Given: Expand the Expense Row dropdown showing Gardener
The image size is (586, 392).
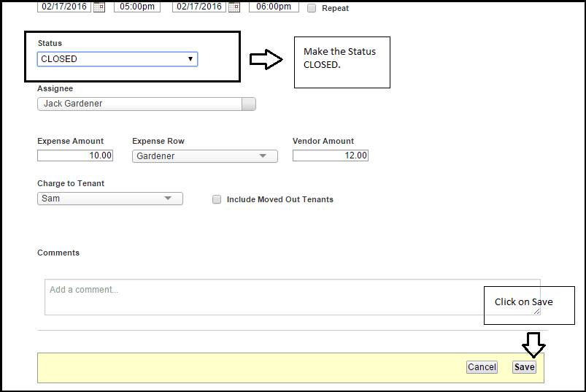Looking at the screenshot, I should 204,155.
